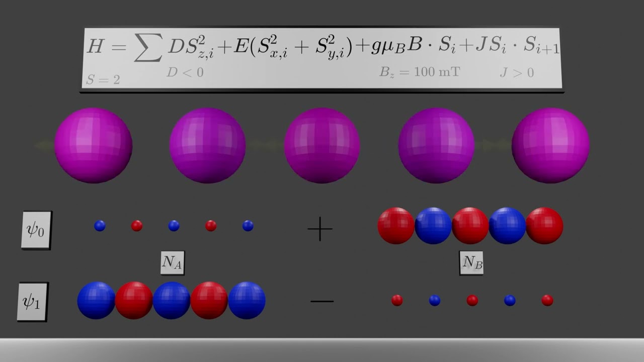Click the leftmost large purple sphere
644x362 pixels.
tap(93, 145)
